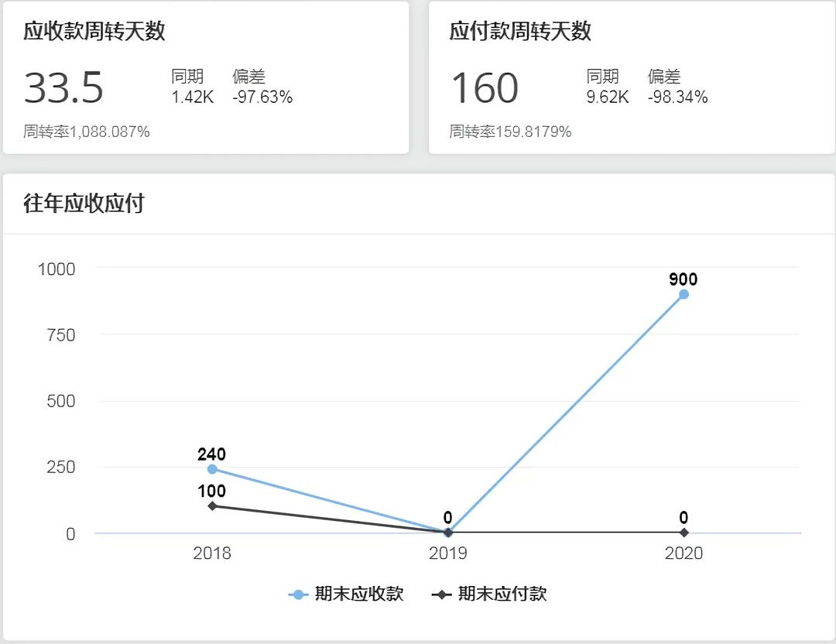Click the 2020 axis label
Viewport: 836px width, 644px height.
pyautogui.click(x=684, y=553)
